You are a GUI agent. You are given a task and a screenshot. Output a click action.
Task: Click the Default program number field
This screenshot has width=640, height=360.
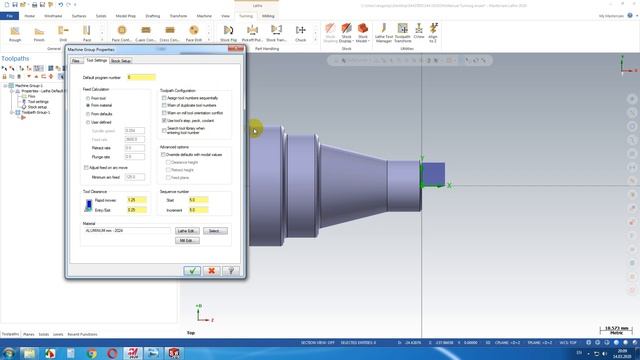141,77
